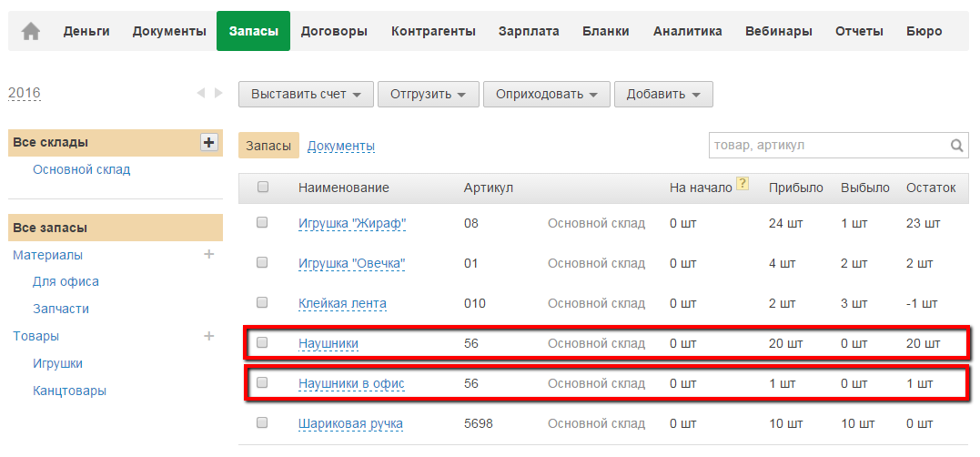The image size is (980, 457).
Task: Switch to the Контрагенты menu
Action: 433,31
